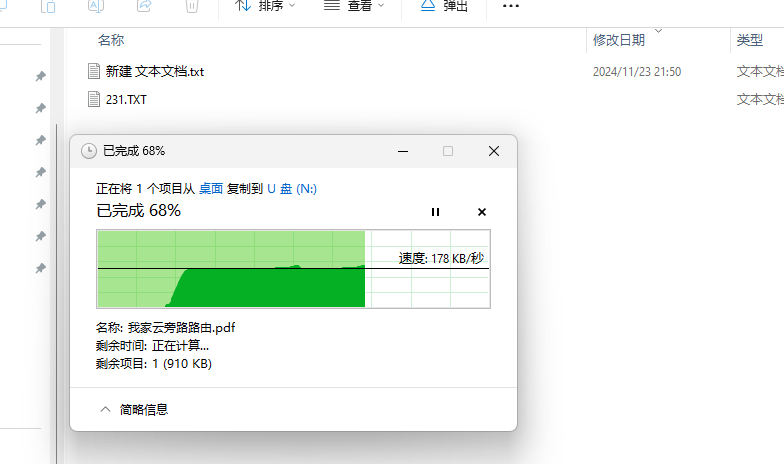
Task: Click the share icon in toolbar
Action: [x=144, y=6]
